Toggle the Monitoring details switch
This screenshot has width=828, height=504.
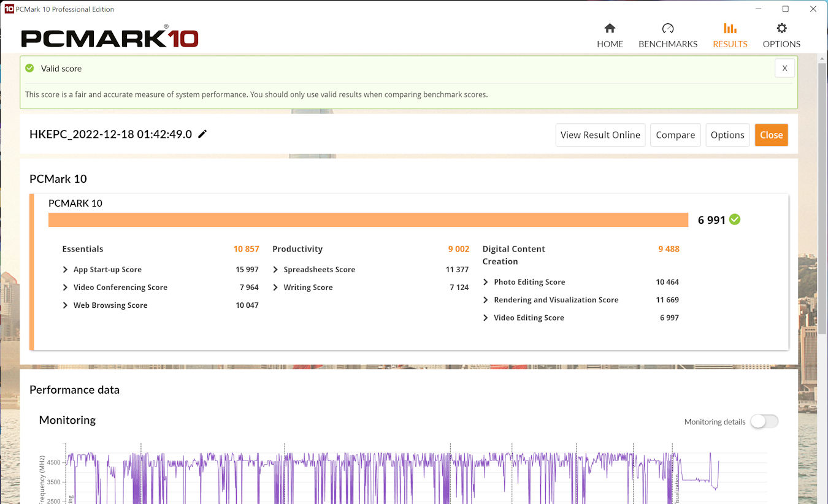click(x=764, y=421)
